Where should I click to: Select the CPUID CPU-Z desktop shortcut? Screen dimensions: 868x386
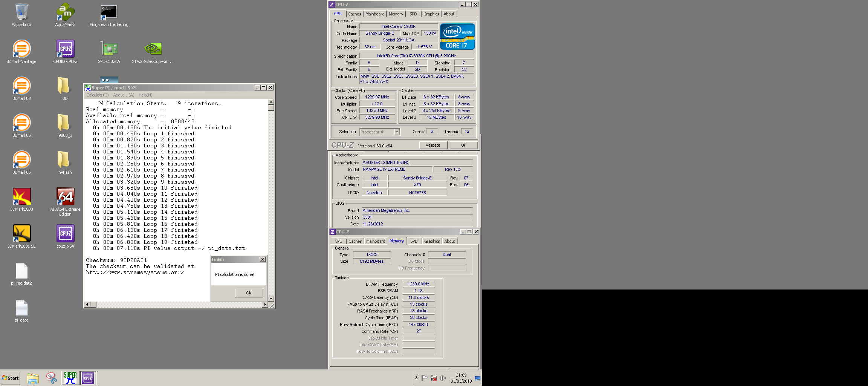pyautogui.click(x=65, y=52)
